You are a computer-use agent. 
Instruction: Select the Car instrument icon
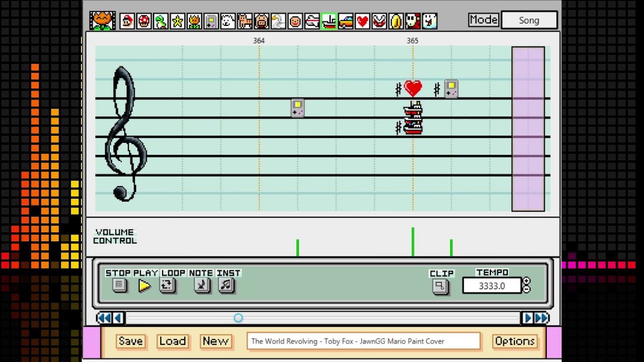tap(346, 21)
